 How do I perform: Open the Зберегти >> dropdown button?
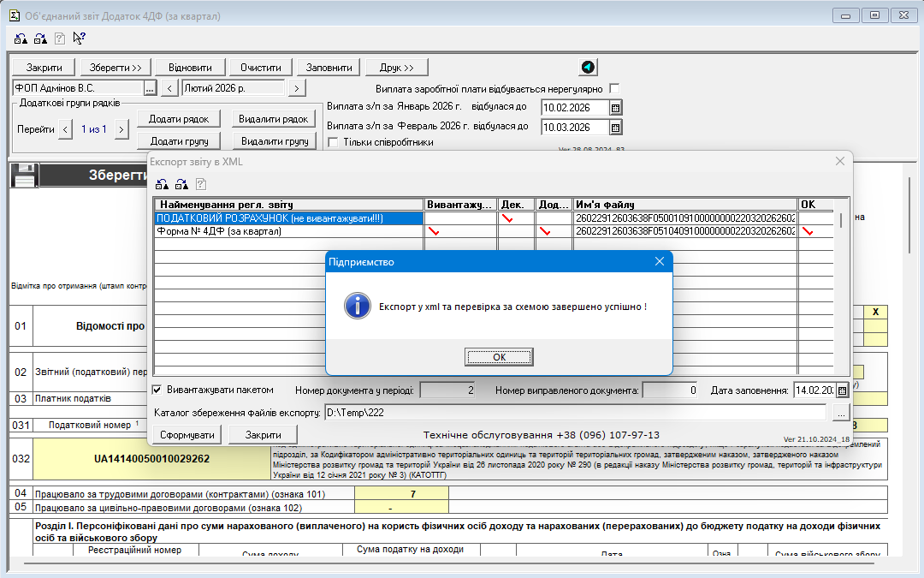115,68
